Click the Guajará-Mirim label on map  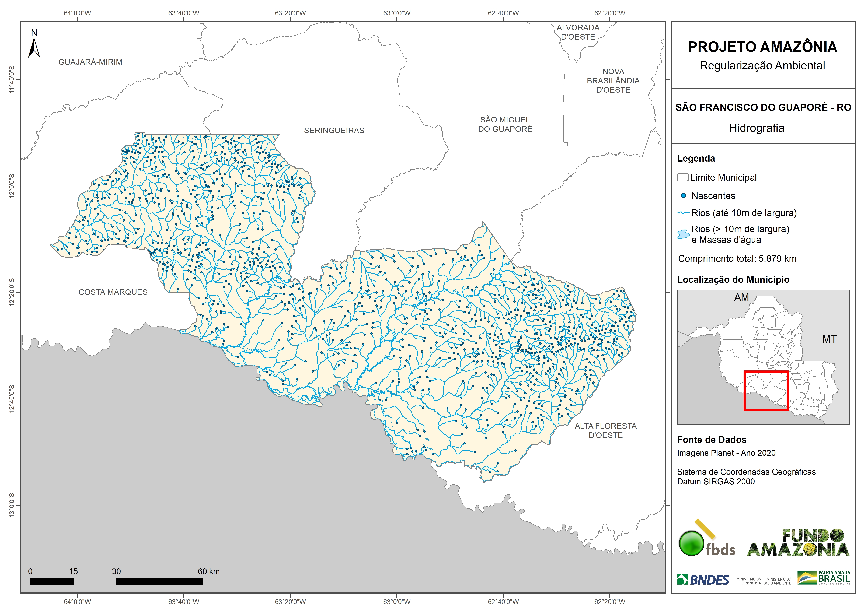[x=90, y=62]
